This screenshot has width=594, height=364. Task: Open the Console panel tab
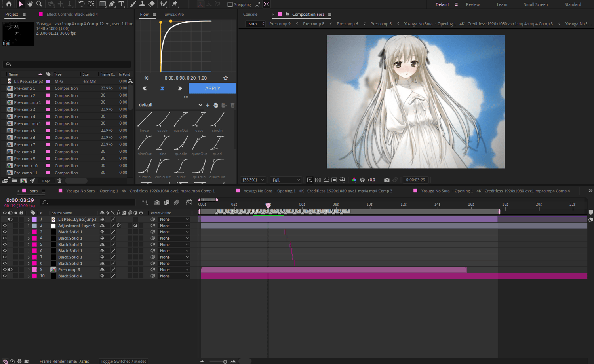tap(250, 15)
